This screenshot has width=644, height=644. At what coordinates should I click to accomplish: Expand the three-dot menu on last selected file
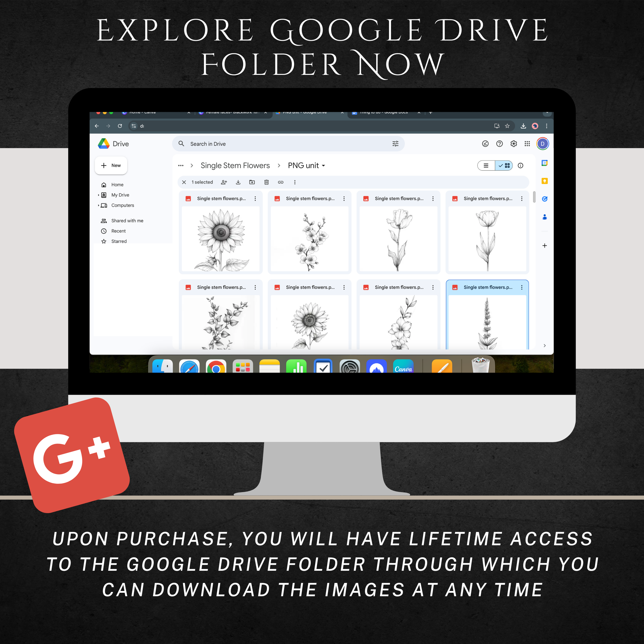521,287
